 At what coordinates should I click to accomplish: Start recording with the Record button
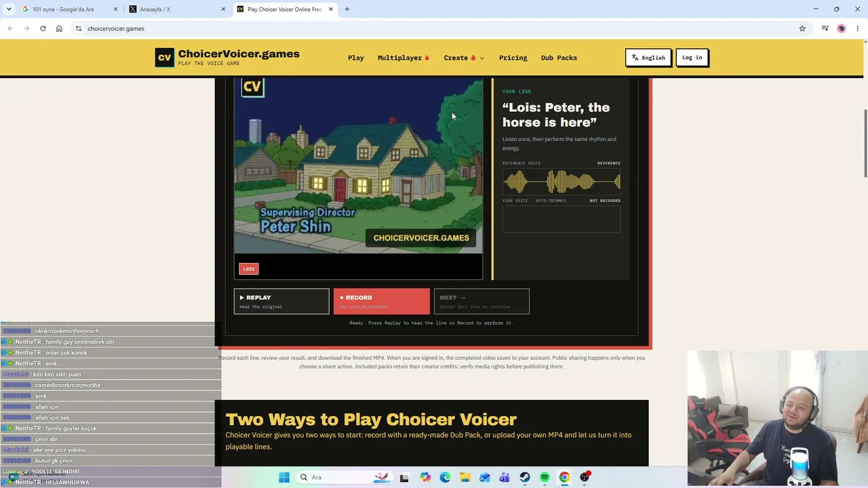pos(381,301)
